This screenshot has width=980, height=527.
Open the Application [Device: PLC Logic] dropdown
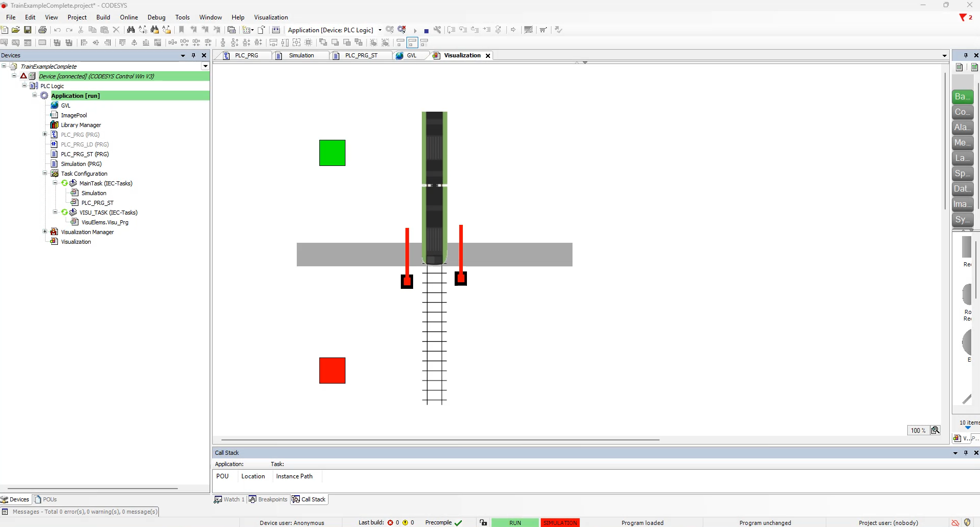379,30
